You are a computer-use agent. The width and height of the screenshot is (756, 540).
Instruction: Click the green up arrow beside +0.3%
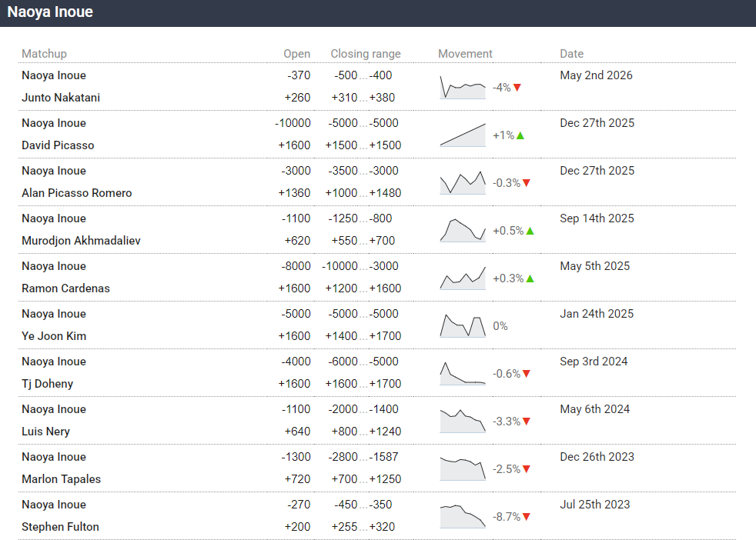[x=530, y=278]
